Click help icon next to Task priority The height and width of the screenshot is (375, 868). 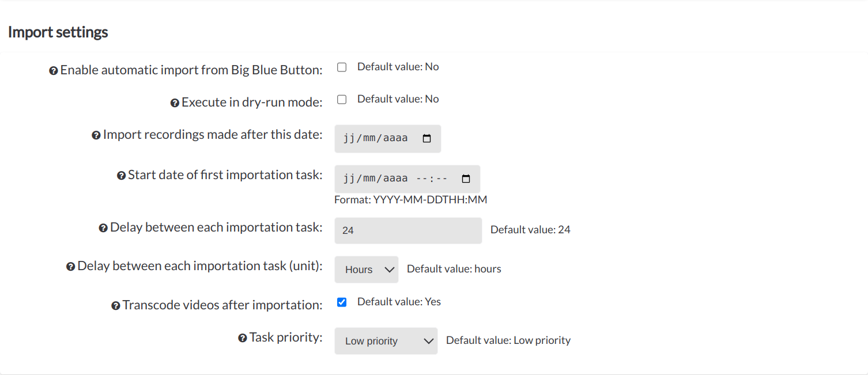(243, 338)
